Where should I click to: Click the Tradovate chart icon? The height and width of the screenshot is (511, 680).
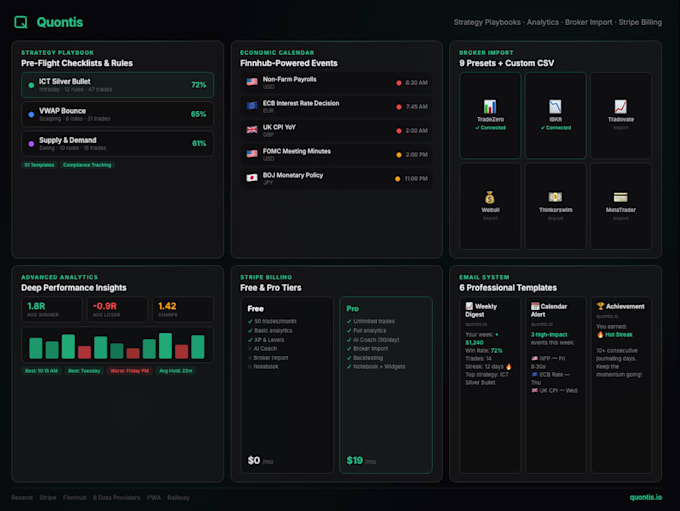(621, 107)
